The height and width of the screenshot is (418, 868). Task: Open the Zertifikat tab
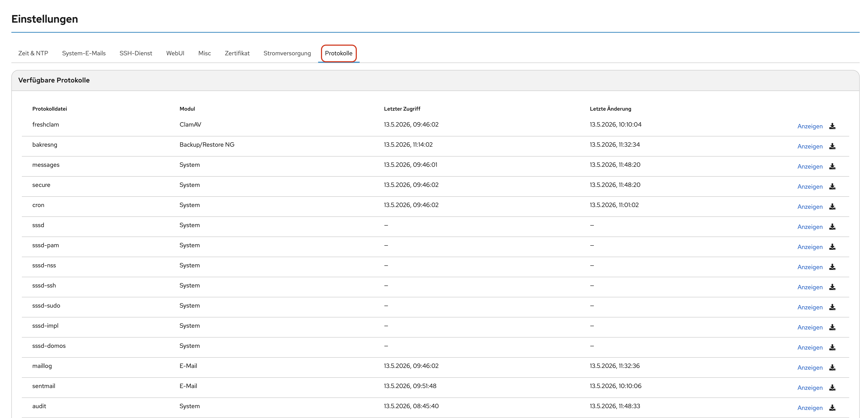click(237, 53)
